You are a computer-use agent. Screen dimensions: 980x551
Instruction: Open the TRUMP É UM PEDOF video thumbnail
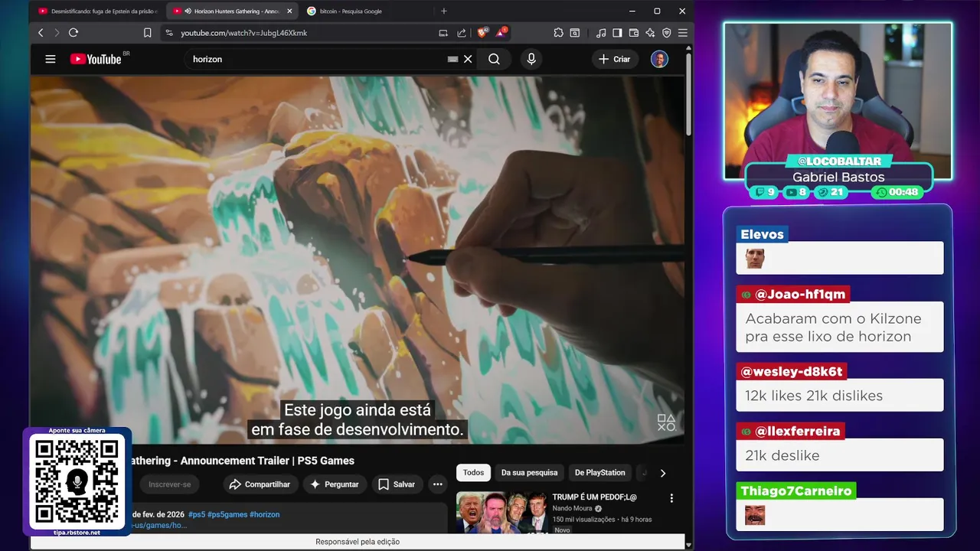click(501, 512)
